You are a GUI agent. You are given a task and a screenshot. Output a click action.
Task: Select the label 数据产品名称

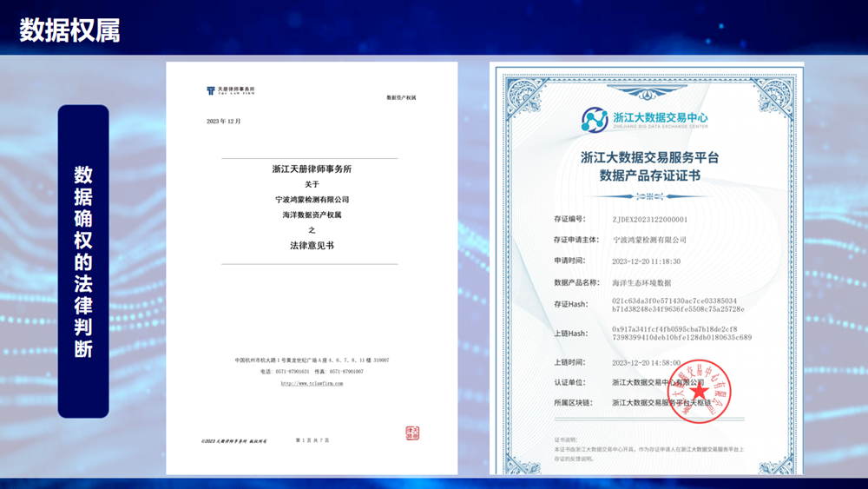tap(577, 282)
